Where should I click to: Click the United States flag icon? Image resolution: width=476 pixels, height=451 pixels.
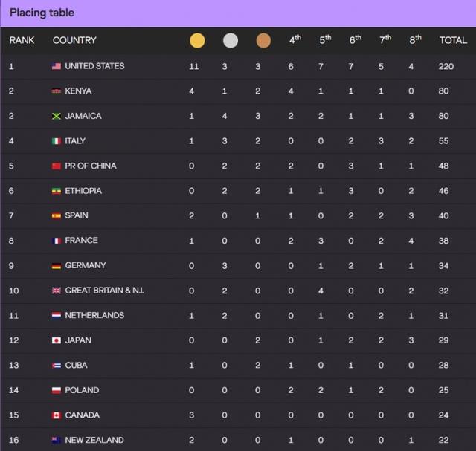click(57, 66)
